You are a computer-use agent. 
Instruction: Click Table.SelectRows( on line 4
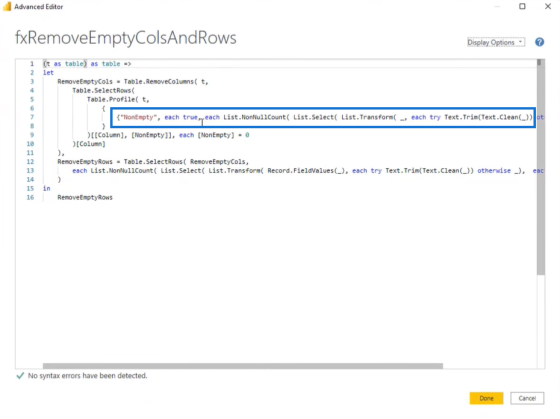[103, 90]
